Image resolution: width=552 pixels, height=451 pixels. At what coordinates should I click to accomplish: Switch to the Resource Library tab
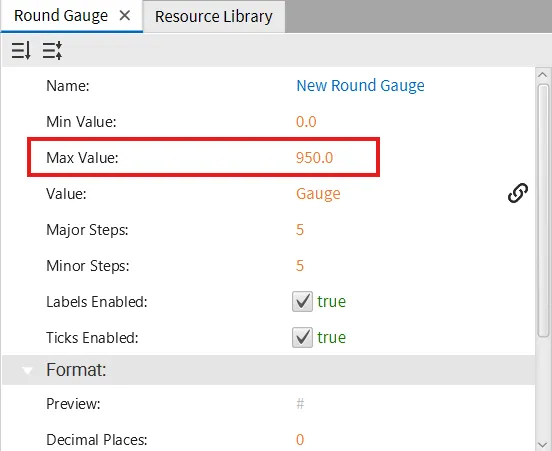pyautogui.click(x=214, y=17)
